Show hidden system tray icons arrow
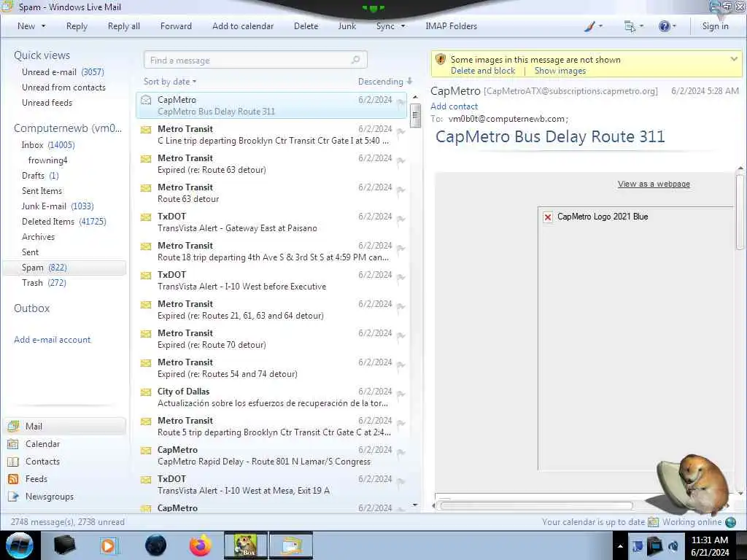This screenshot has height=560, width=747. 620,546
